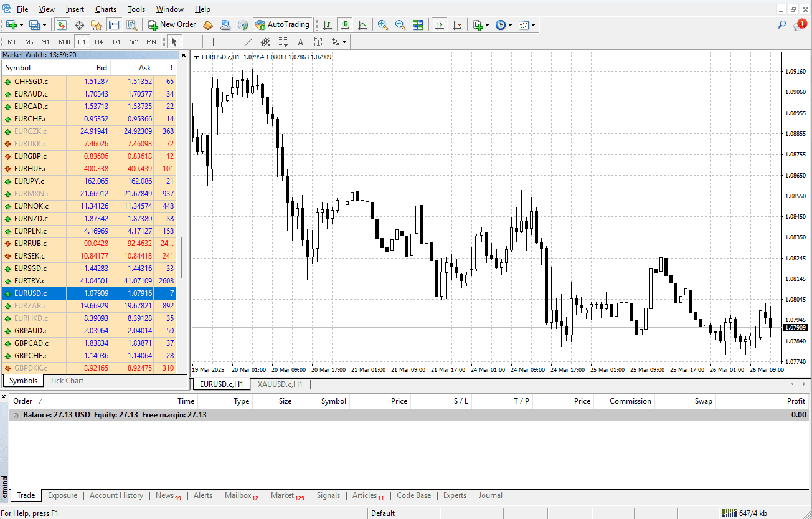Toggle Chart Shift icon
812x519 pixels.
tap(458, 25)
